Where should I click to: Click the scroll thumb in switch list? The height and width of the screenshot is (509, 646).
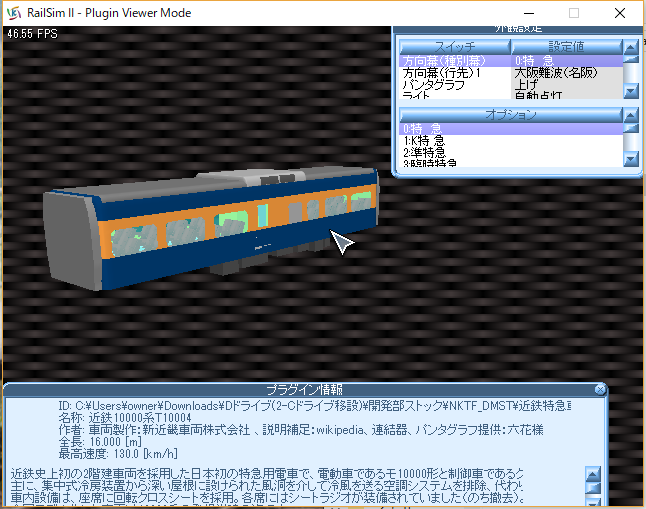point(631,59)
